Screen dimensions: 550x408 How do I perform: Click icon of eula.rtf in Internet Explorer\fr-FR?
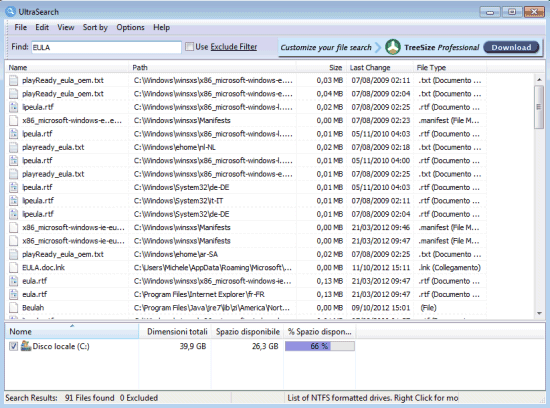(13, 295)
